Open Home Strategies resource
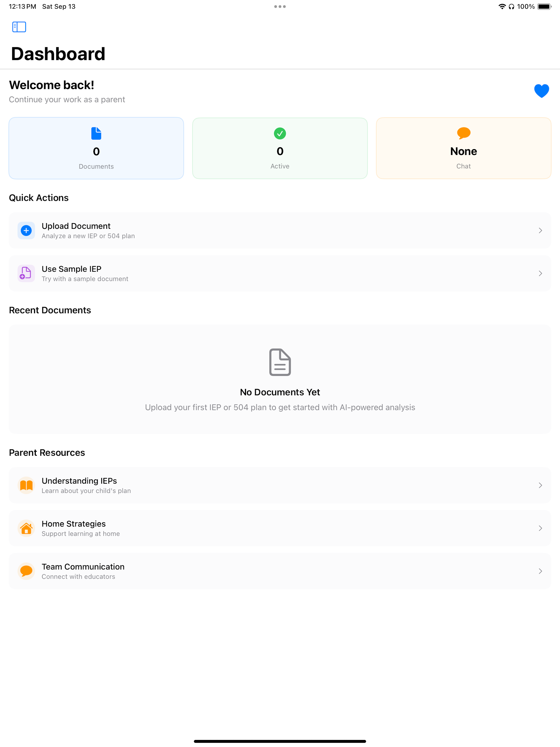Image resolution: width=560 pixels, height=747 pixels. tap(280, 528)
